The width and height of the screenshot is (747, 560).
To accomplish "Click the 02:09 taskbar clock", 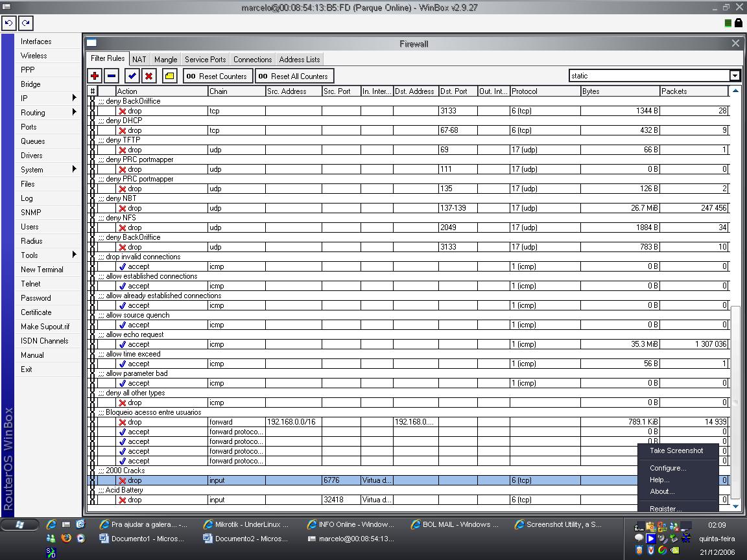I will tap(717, 525).
